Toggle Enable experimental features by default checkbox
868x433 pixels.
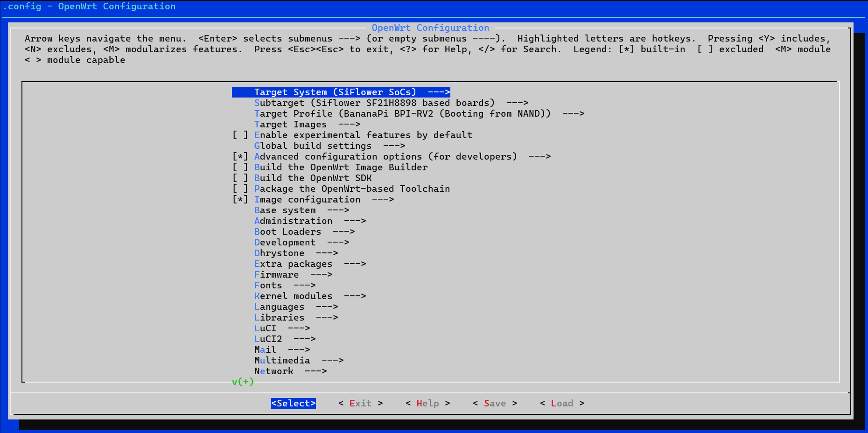click(x=240, y=135)
